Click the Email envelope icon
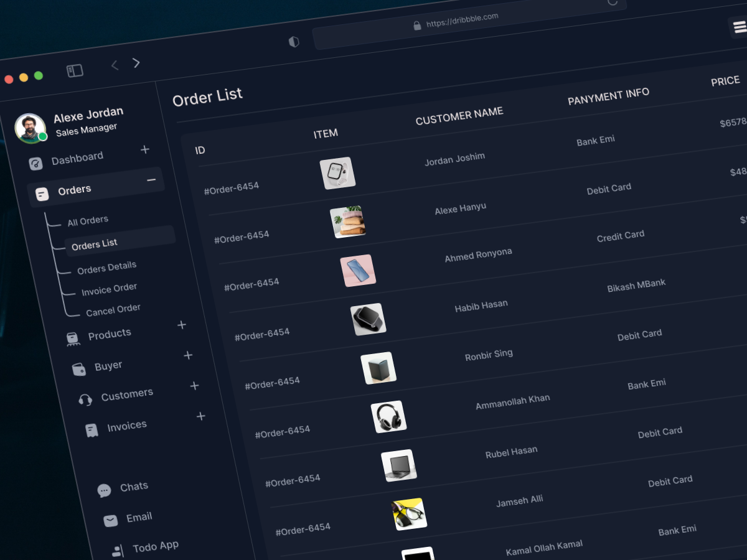The width and height of the screenshot is (747, 560). point(111,521)
